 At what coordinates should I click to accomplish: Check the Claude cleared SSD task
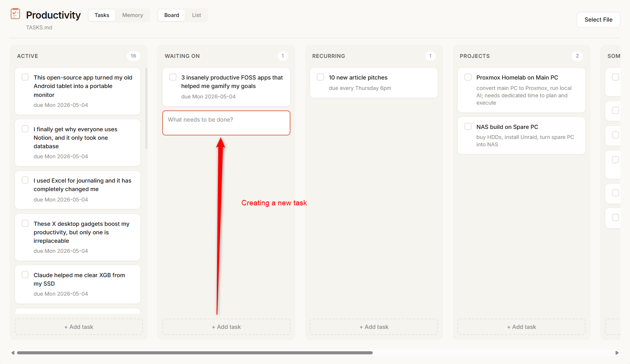point(25,275)
